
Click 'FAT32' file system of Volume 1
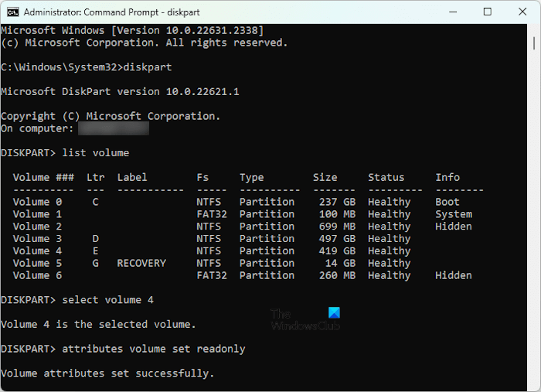click(x=212, y=214)
